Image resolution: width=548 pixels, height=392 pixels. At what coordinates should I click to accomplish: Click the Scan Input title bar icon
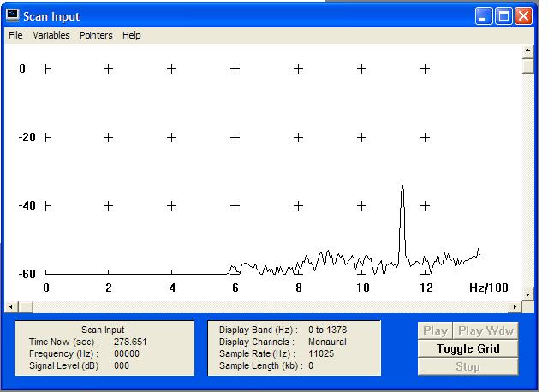click(13, 15)
